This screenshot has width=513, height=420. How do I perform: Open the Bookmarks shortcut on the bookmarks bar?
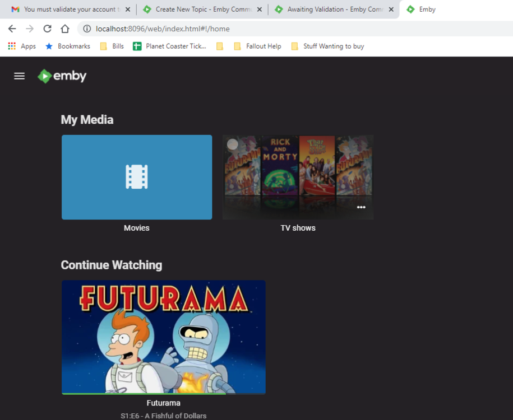[67, 46]
